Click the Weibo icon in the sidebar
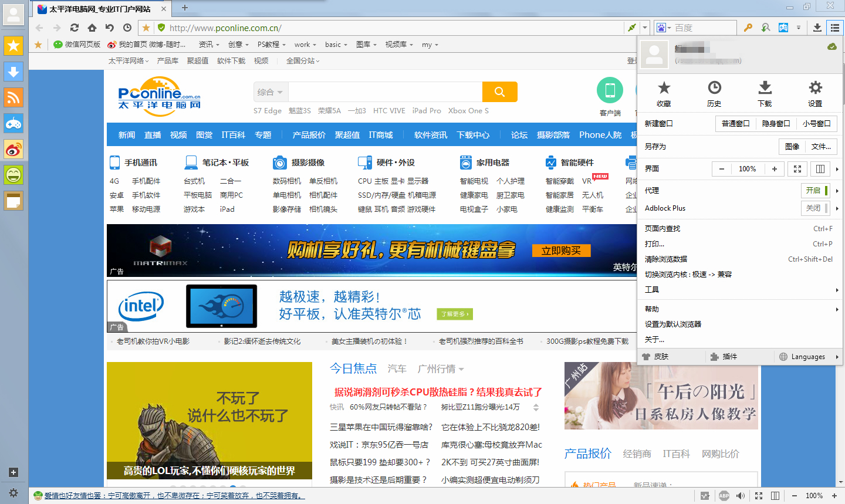The width and height of the screenshot is (845, 504). (x=13, y=149)
